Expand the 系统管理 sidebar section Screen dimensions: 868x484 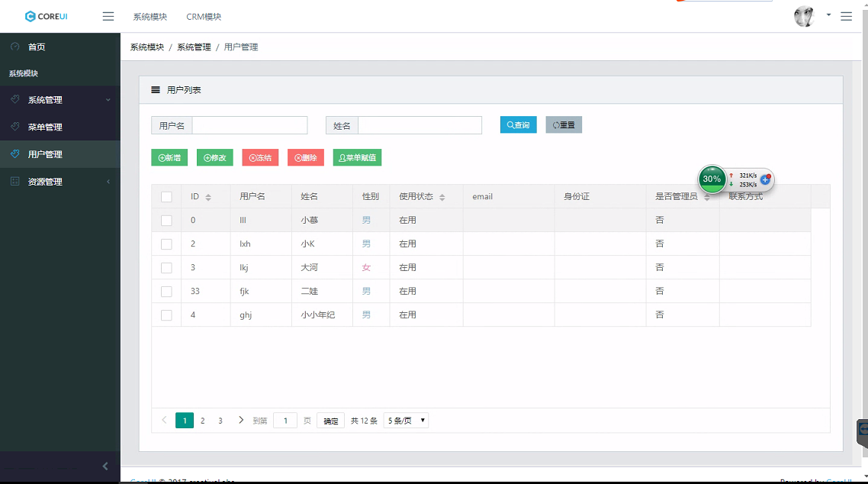coord(60,100)
